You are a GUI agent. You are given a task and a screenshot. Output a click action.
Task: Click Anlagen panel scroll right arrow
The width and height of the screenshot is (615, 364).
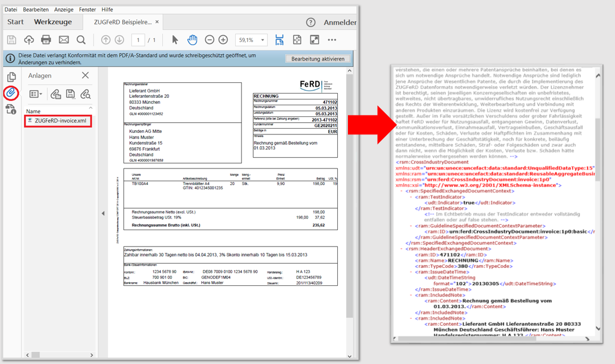pos(92,355)
